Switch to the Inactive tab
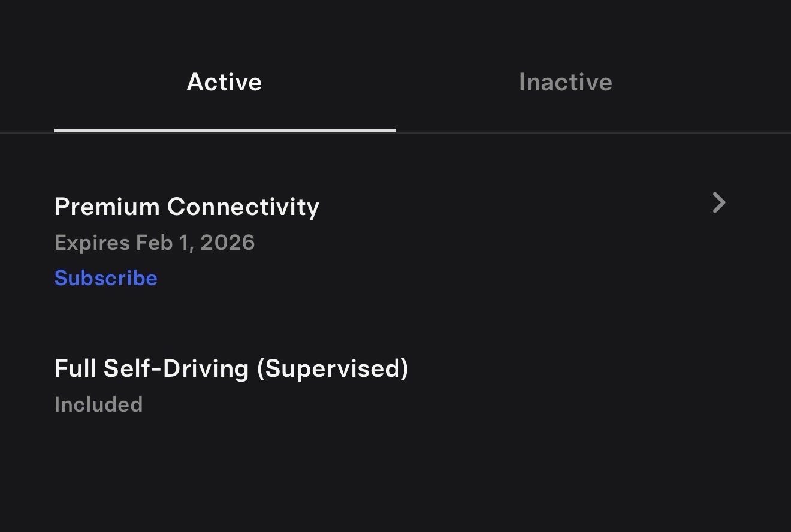The image size is (791, 532). [565, 82]
